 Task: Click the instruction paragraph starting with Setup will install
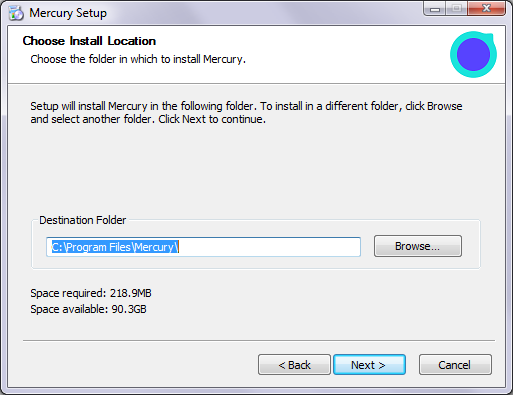click(246, 112)
